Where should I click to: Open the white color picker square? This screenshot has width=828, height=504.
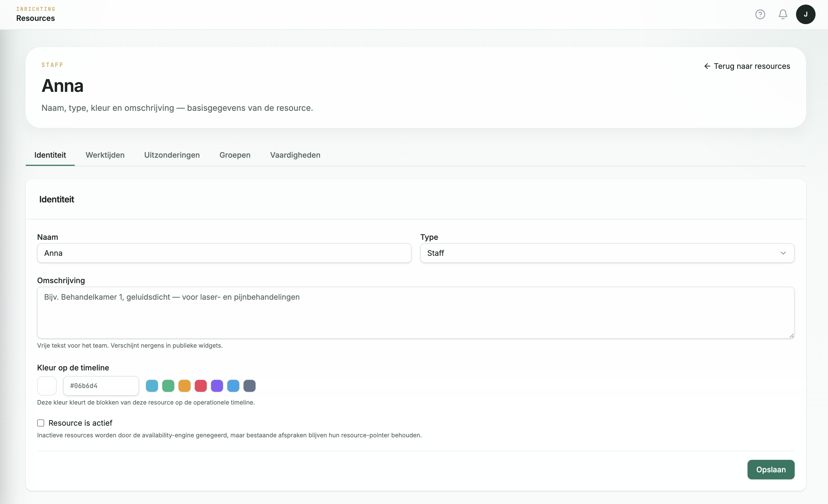pos(47,386)
